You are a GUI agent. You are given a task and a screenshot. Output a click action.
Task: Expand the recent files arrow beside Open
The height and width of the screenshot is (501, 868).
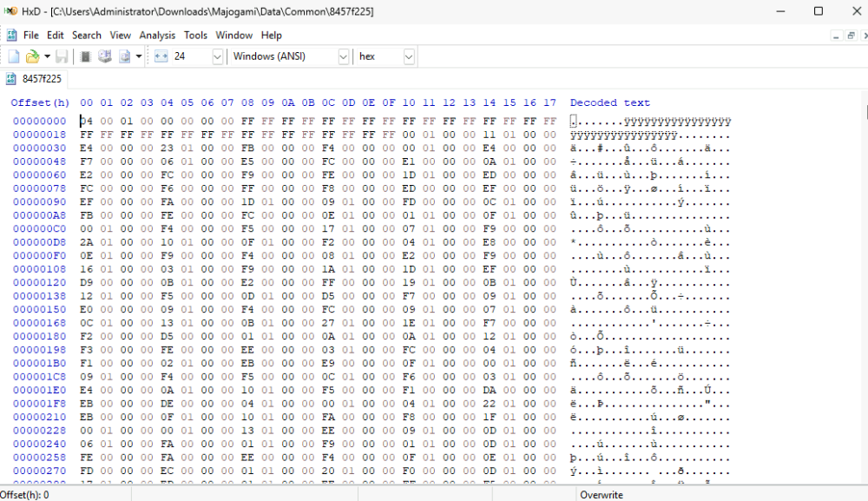click(47, 56)
